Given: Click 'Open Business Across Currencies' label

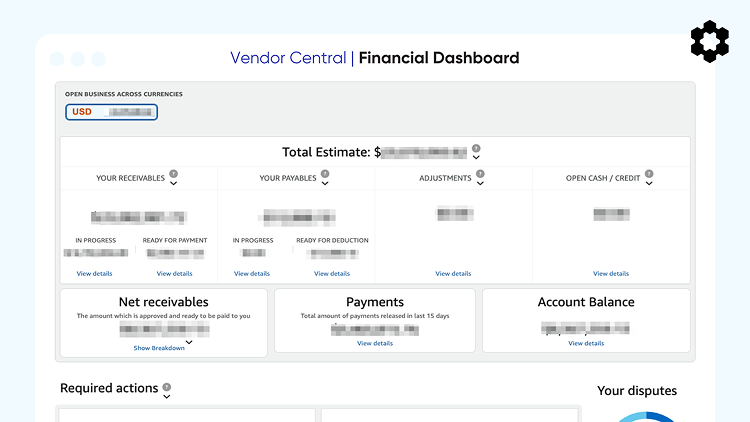Looking at the screenshot, I should coord(124,94).
